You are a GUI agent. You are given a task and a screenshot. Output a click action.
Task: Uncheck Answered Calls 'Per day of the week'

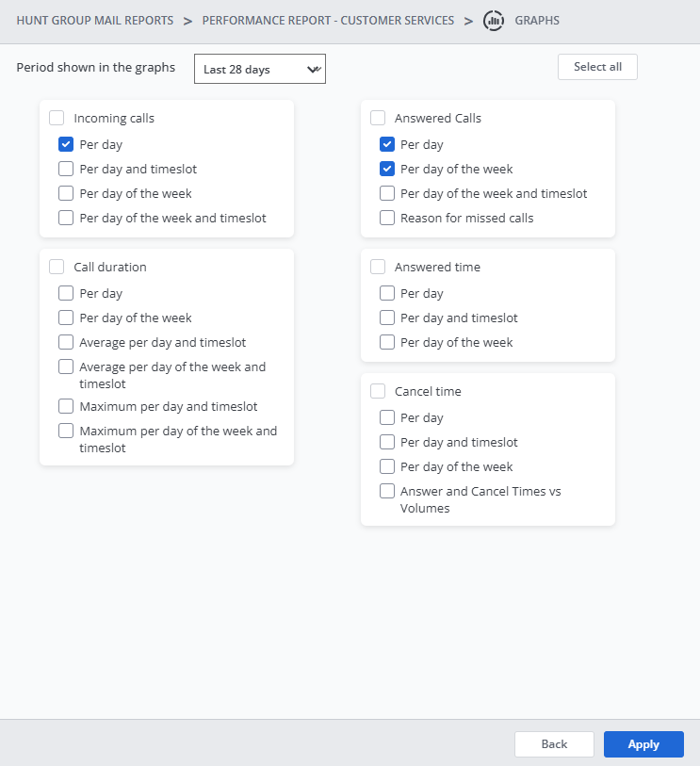click(387, 170)
